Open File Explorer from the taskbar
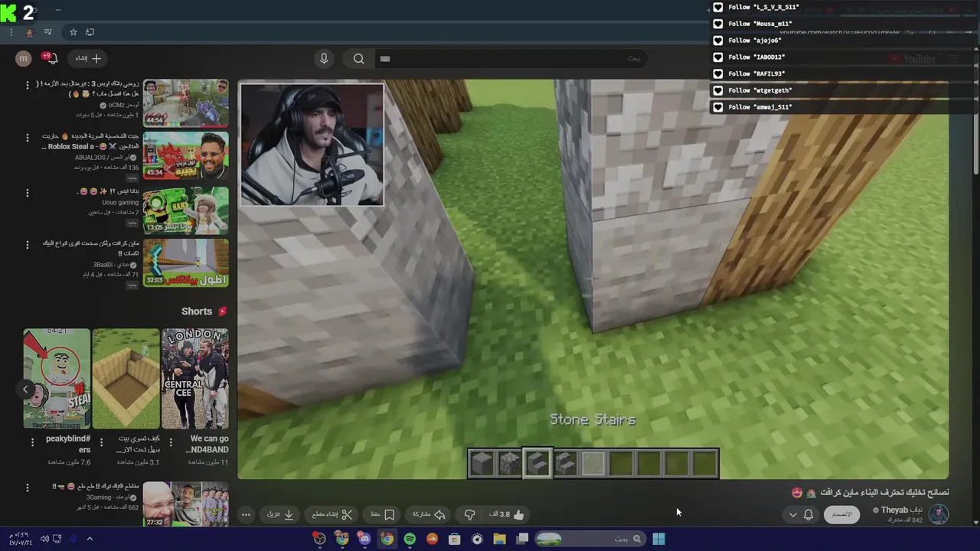Image resolution: width=980 pixels, height=551 pixels. pos(499,539)
